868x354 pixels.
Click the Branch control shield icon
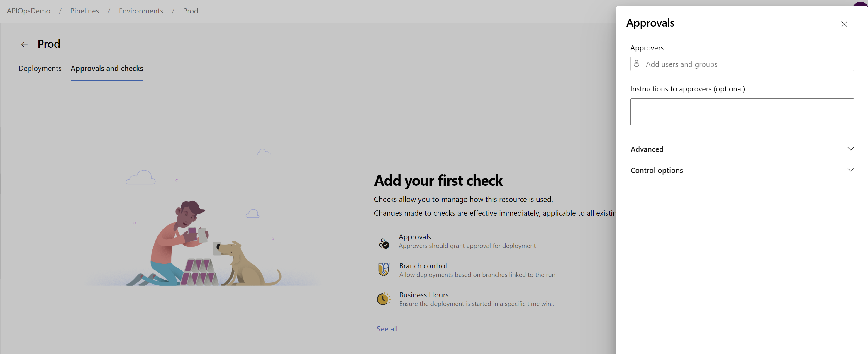click(384, 270)
